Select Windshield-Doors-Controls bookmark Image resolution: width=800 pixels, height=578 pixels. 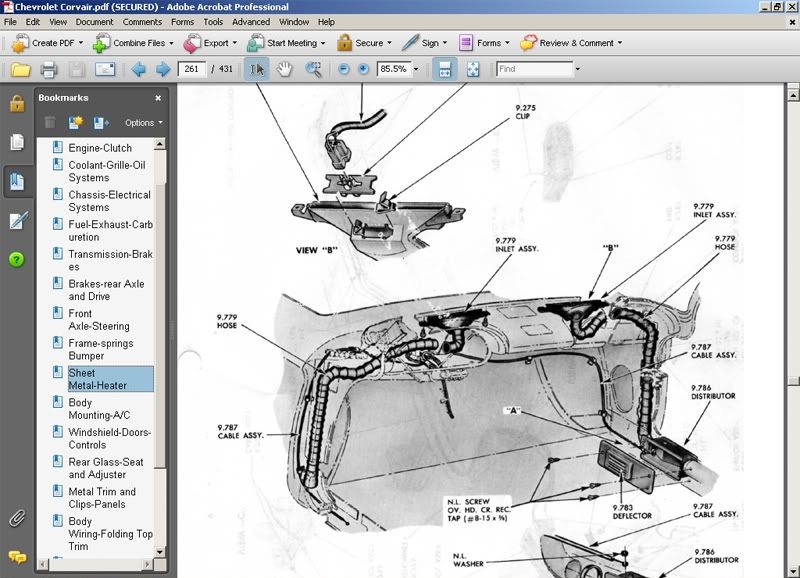110,438
